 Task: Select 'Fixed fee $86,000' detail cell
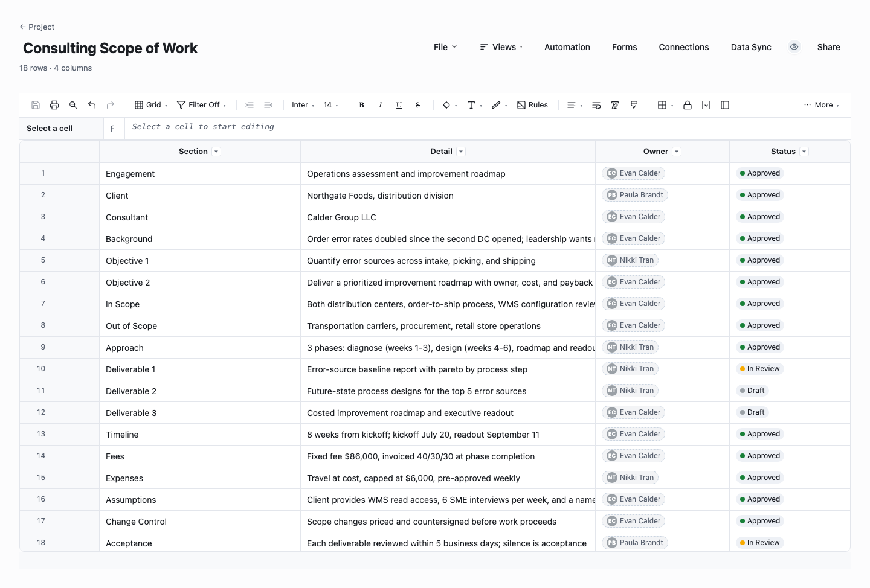[448, 456]
